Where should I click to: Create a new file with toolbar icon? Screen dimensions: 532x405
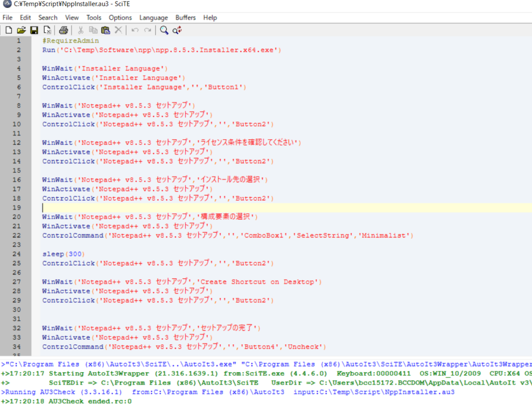[x=9, y=30]
